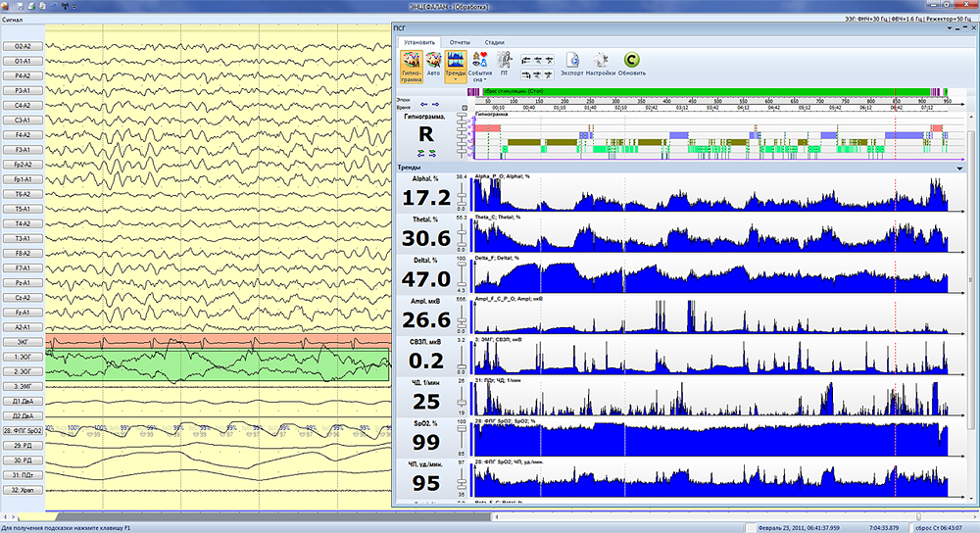Select the ЭКГ channel button
Screen dimensions: 980x533
(x=23, y=342)
